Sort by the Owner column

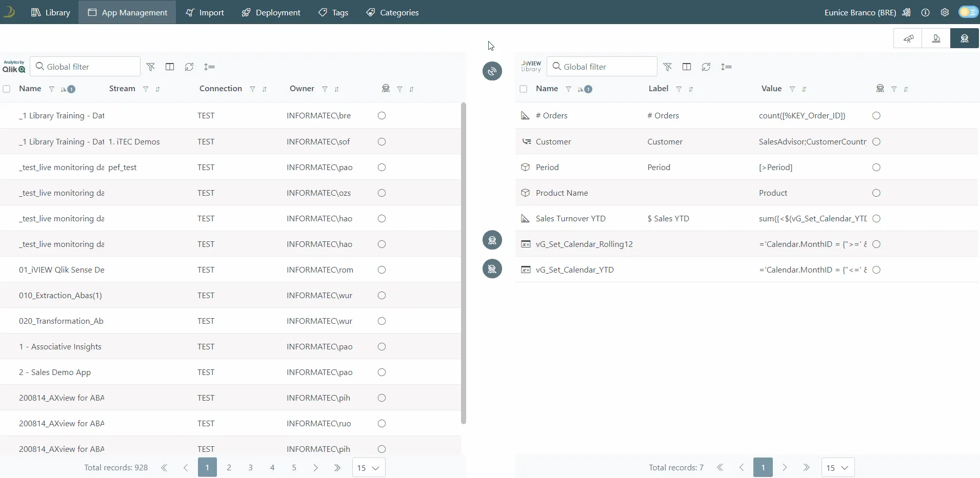coord(336,89)
